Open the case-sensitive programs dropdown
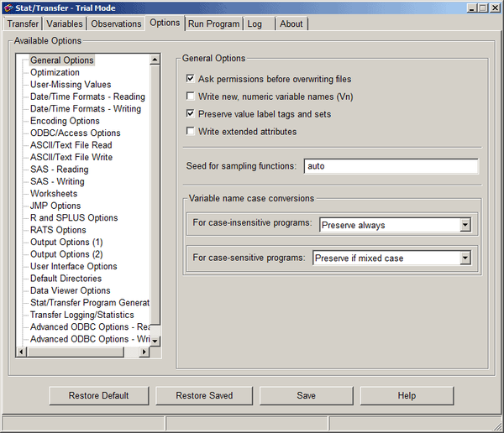 point(465,258)
